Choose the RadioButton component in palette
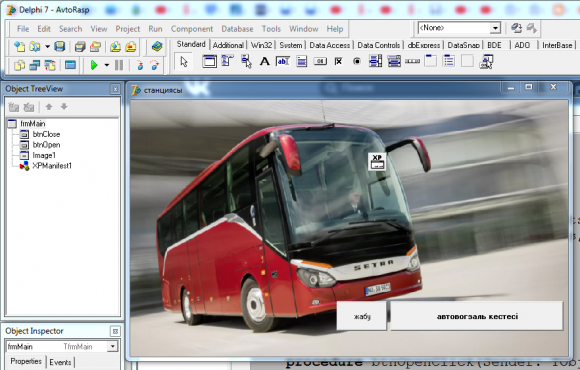The height and width of the screenshot is (370, 580). (x=357, y=61)
